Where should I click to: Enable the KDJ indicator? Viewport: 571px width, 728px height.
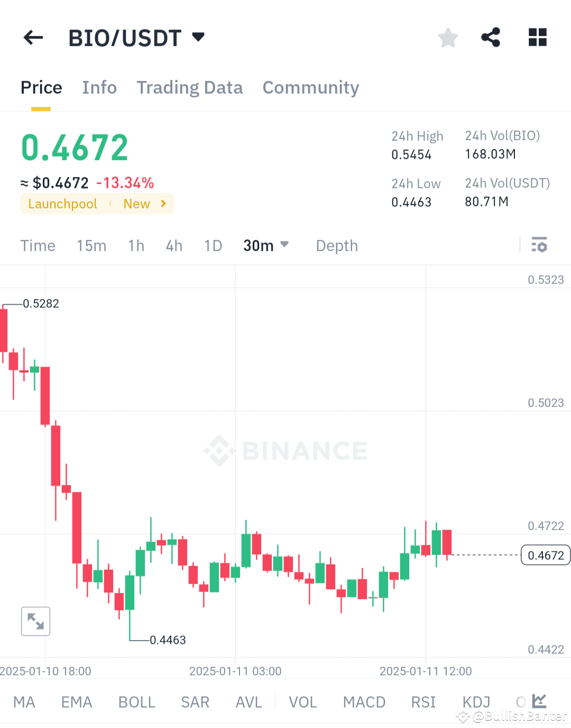coord(475,702)
